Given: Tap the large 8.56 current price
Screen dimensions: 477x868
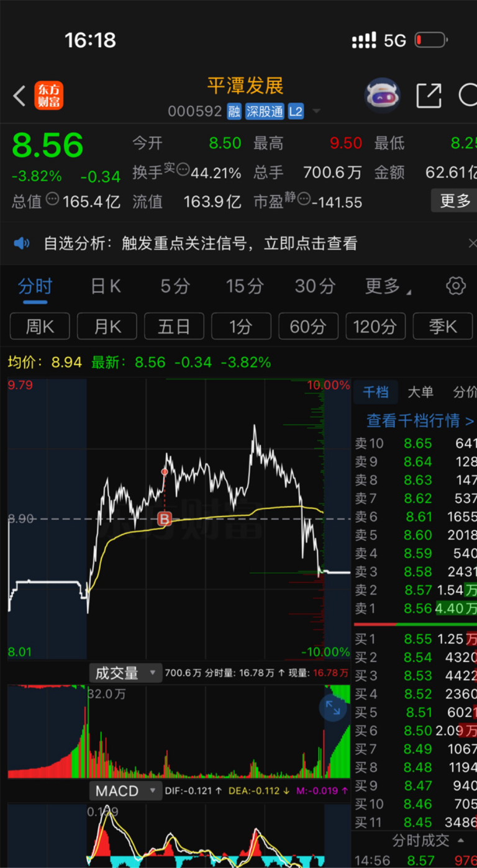Looking at the screenshot, I should (47, 145).
